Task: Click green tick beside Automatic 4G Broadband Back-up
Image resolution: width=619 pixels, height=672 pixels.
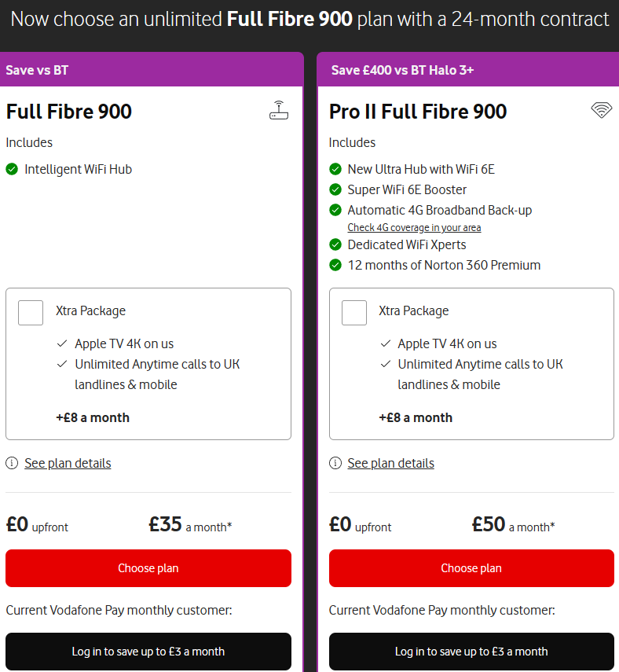Action: pos(335,210)
